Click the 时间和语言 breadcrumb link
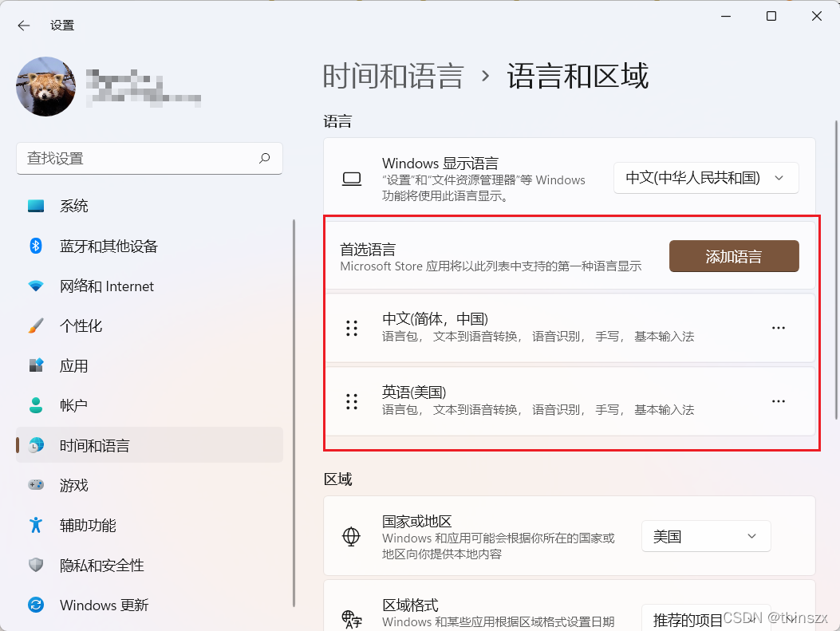Viewport: 840px width, 631px height. (x=392, y=76)
